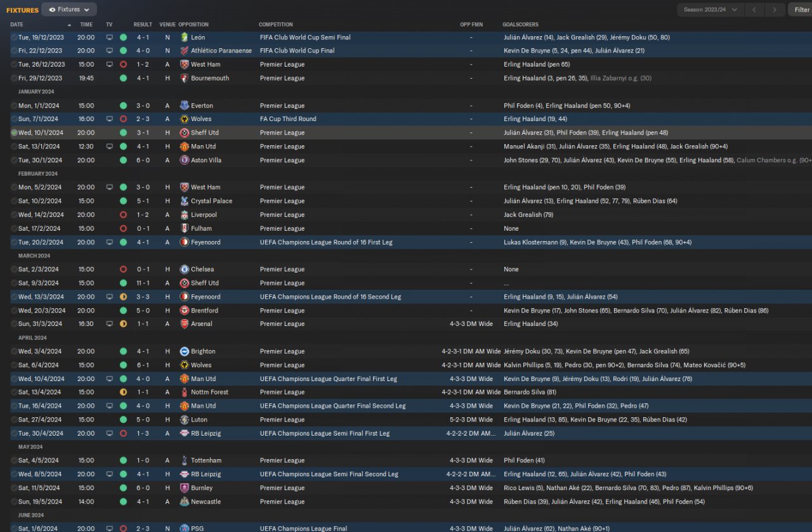
Task: Sort by the GOALSCORERS column header
Action: pos(520,25)
